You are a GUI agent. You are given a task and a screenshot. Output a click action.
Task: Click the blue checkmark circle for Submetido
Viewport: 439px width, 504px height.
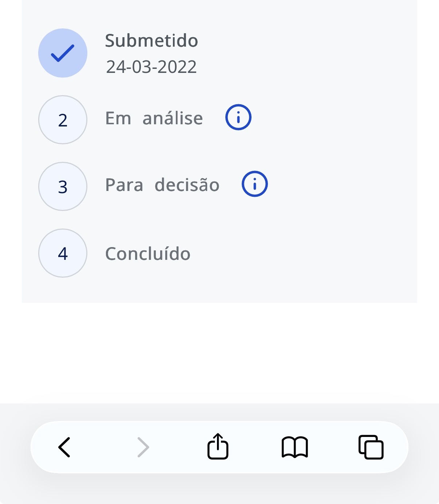click(x=63, y=53)
